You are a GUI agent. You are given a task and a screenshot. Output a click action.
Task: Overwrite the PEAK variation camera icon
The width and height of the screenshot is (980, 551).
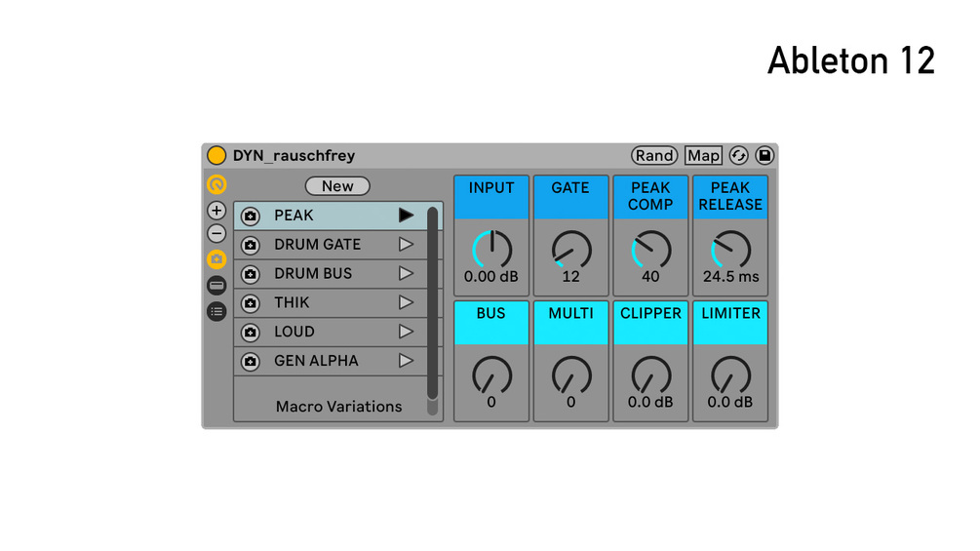250,216
